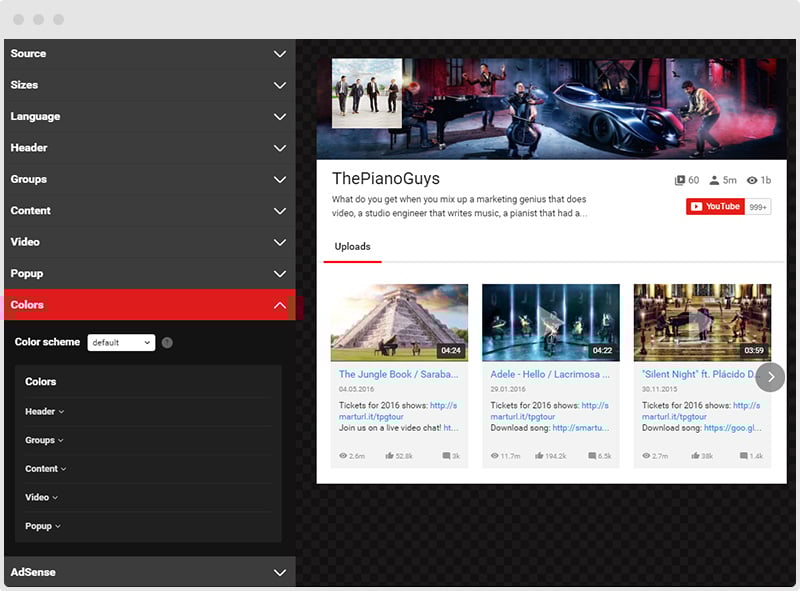Open the Adele Hello video thumbnail
Screen dimensions: 800x591
(x=551, y=323)
